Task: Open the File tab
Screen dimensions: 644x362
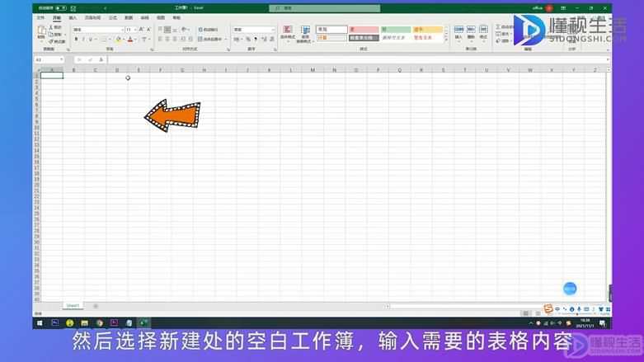Action: tap(40, 17)
